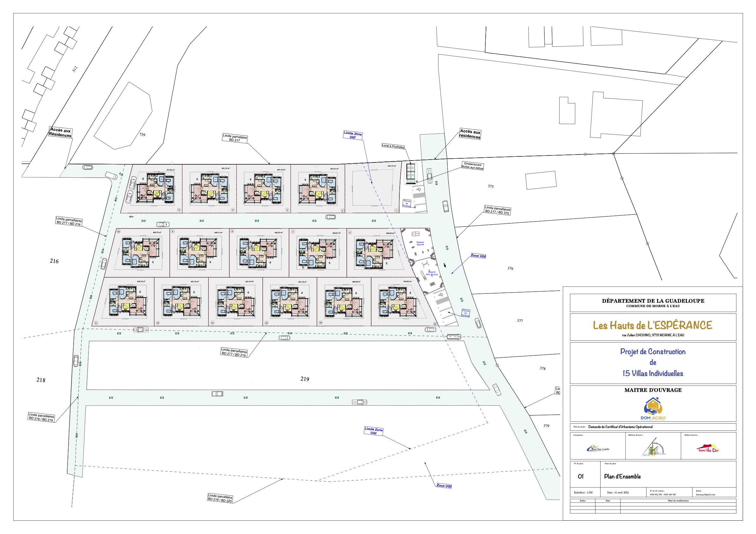Click the Star Bat Antille logo
Image resolution: width=756 pixels, height=534 pixels.
coord(598,448)
